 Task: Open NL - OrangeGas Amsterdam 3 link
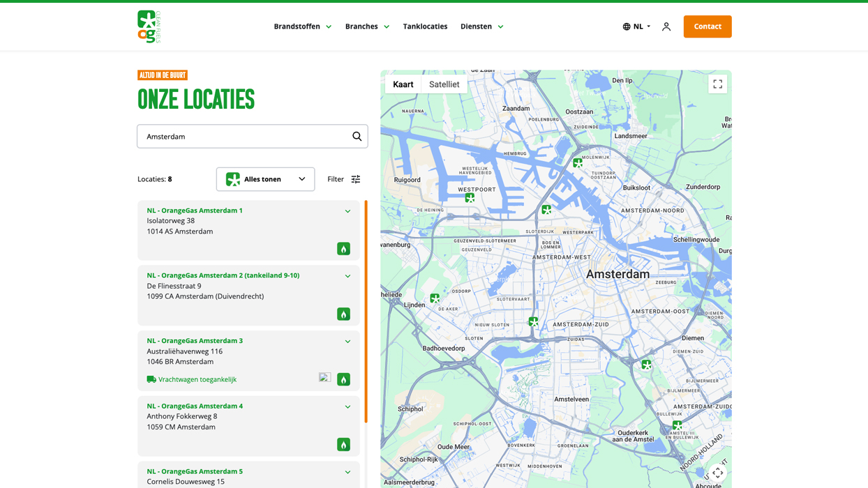195,341
